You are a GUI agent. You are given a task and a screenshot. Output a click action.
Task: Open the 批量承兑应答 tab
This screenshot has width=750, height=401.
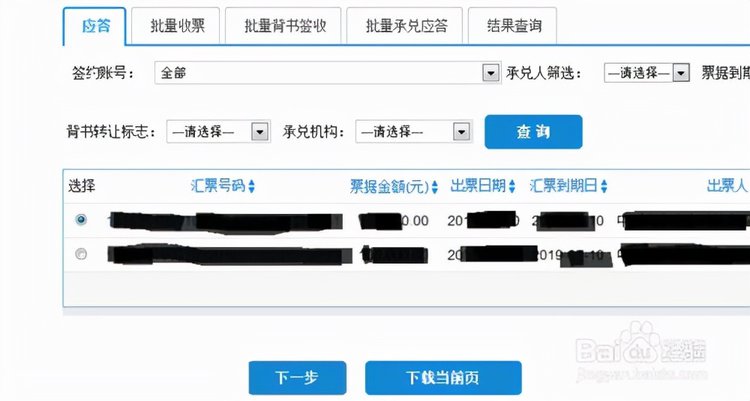pyautogui.click(x=406, y=26)
